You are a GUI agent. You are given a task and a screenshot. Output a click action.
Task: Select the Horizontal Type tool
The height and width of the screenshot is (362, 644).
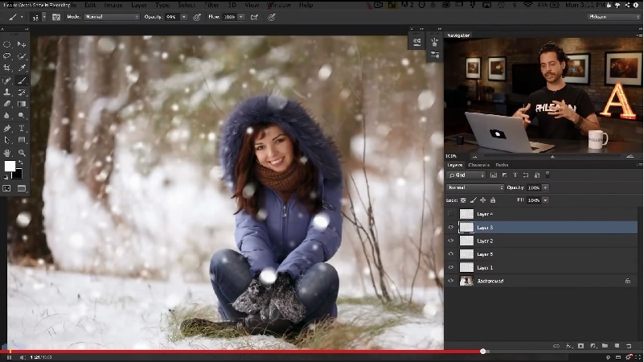(22, 128)
